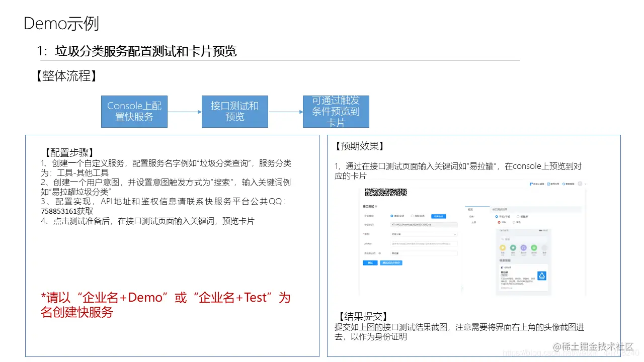Select the yellow category icon in phone preview
The height and width of the screenshot is (362, 644).
coord(503,247)
